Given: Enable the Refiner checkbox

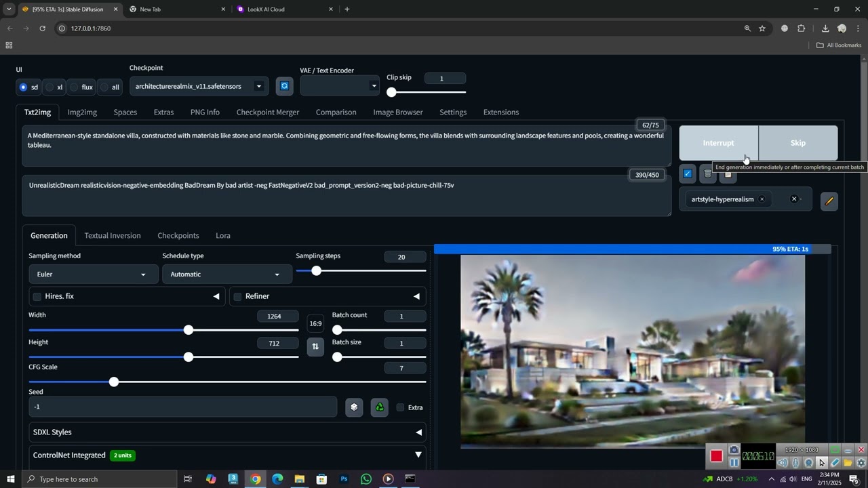Looking at the screenshot, I should (237, 296).
